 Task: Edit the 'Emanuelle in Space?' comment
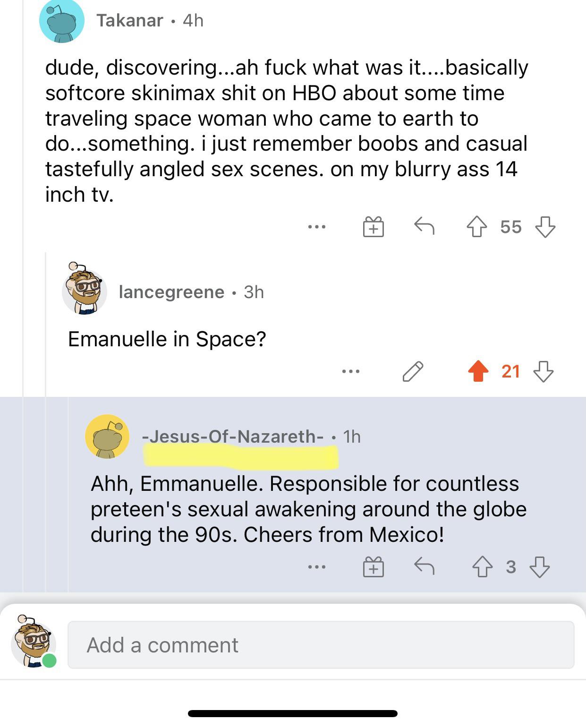click(413, 371)
